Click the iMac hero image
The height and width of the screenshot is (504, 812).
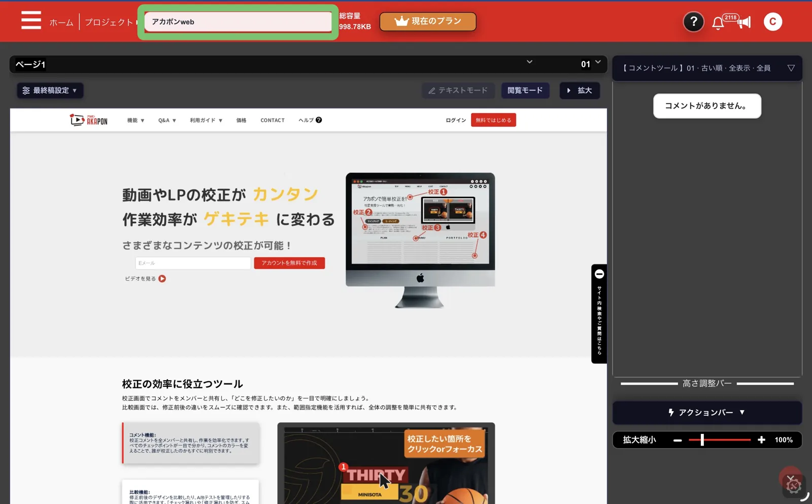click(x=420, y=240)
